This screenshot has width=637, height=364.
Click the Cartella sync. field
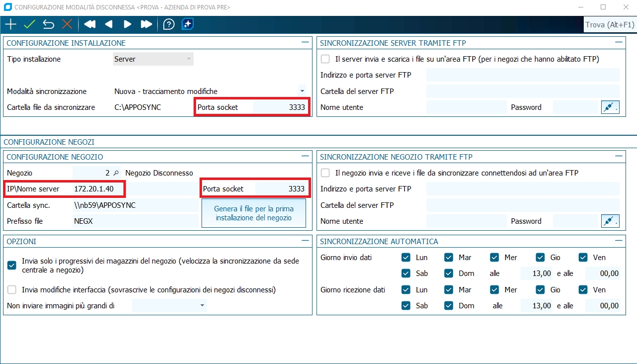pos(135,205)
